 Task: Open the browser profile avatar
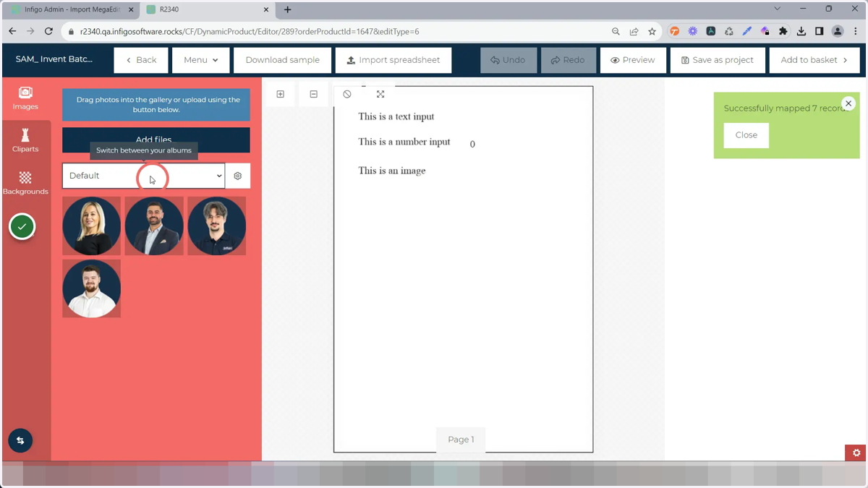click(838, 31)
